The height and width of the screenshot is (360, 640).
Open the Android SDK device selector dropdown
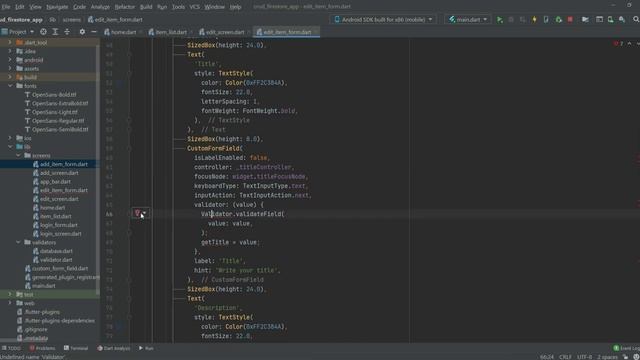[383, 20]
